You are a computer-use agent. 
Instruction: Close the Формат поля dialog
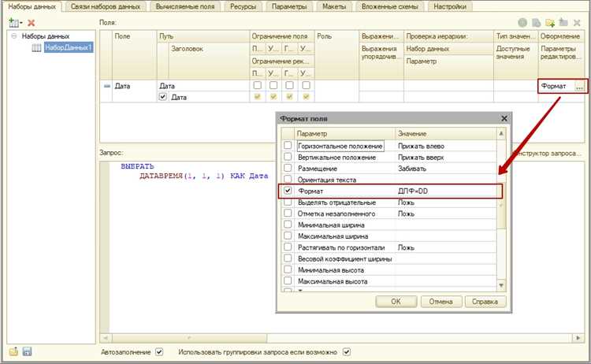point(504,118)
